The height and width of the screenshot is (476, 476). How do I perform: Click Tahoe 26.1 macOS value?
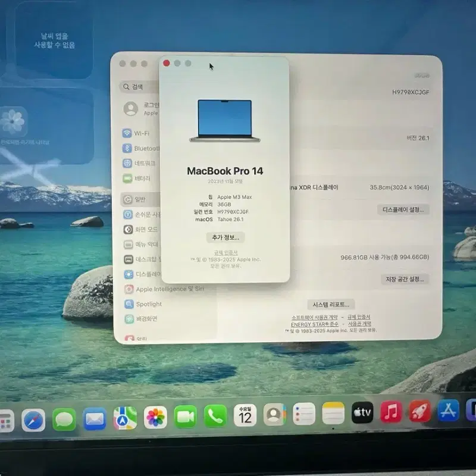pyautogui.click(x=230, y=219)
